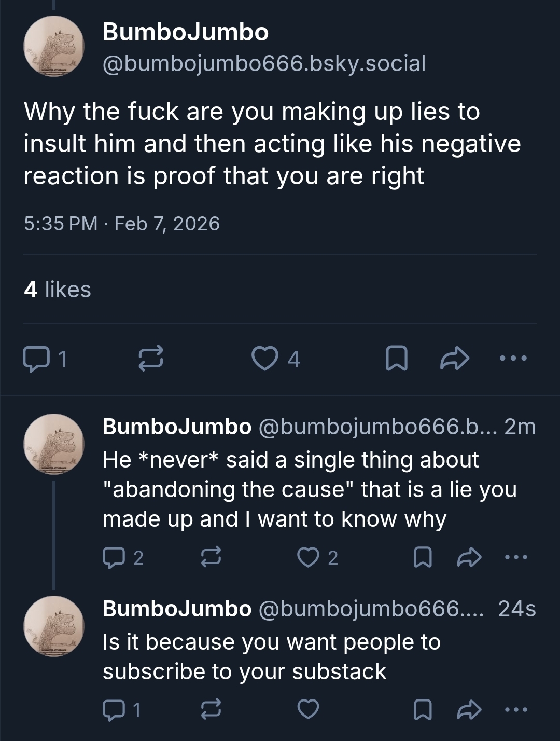Viewport: 560px width, 741px height.
Task: Reply to the substack question post
Action: point(113,709)
